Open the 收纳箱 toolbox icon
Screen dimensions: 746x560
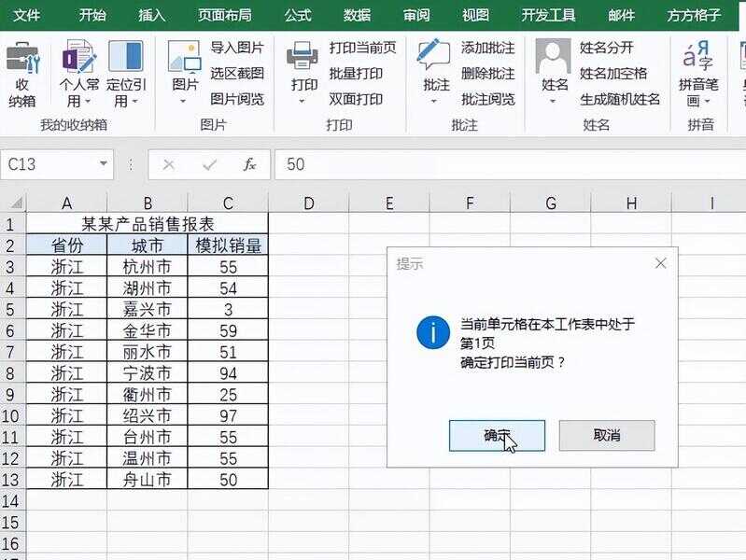point(22,58)
